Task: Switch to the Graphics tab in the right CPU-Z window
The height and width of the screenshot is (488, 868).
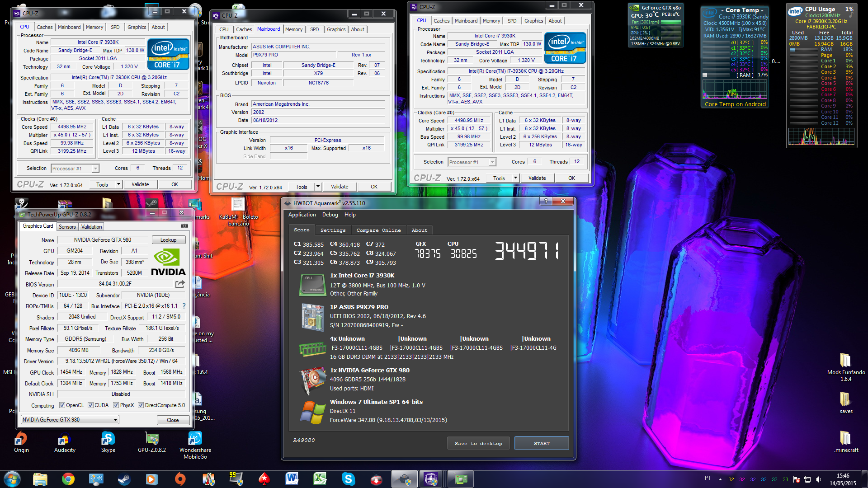Action: 533,21
